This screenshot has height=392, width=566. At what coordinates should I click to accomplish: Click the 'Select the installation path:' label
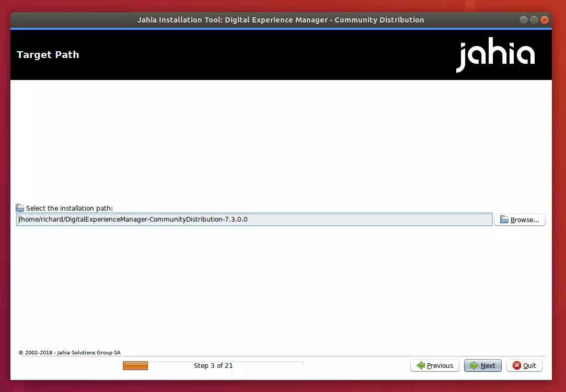[x=70, y=208]
